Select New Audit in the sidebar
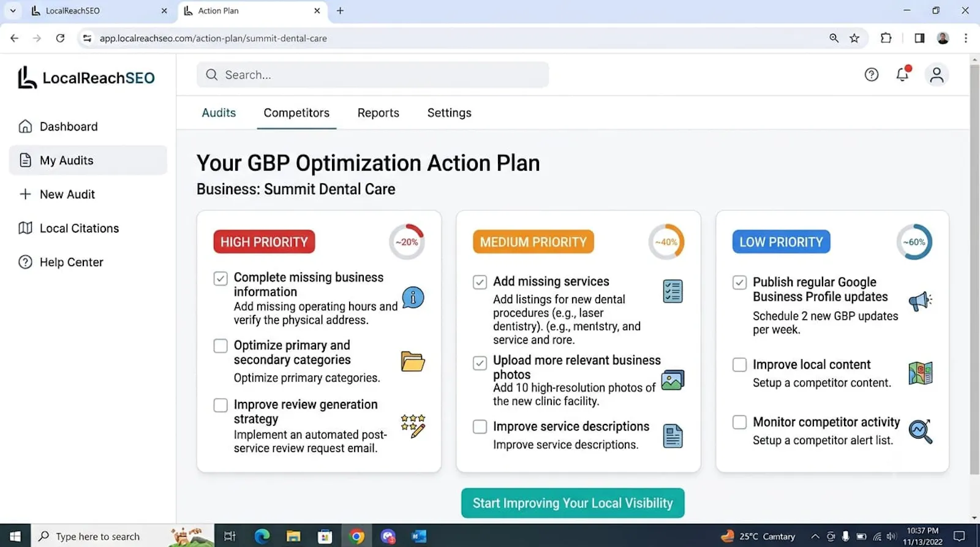The height and width of the screenshot is (547, 980). [88, 194]
